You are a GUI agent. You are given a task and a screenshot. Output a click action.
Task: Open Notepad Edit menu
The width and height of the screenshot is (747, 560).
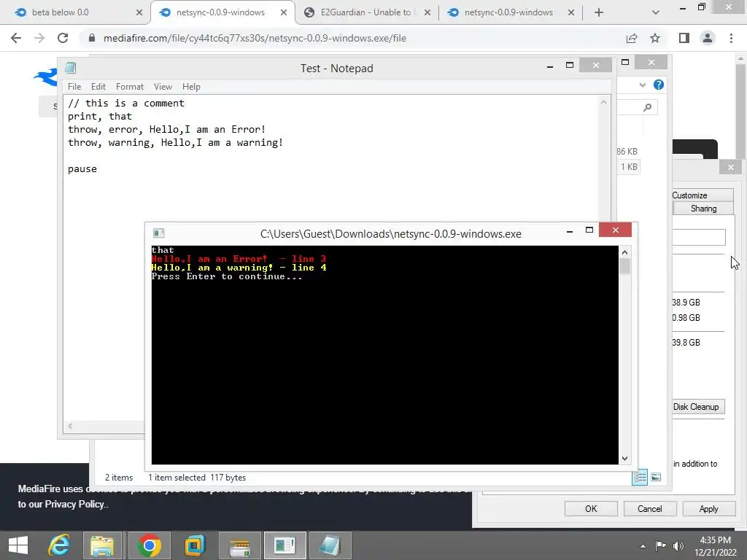(98, 87)
